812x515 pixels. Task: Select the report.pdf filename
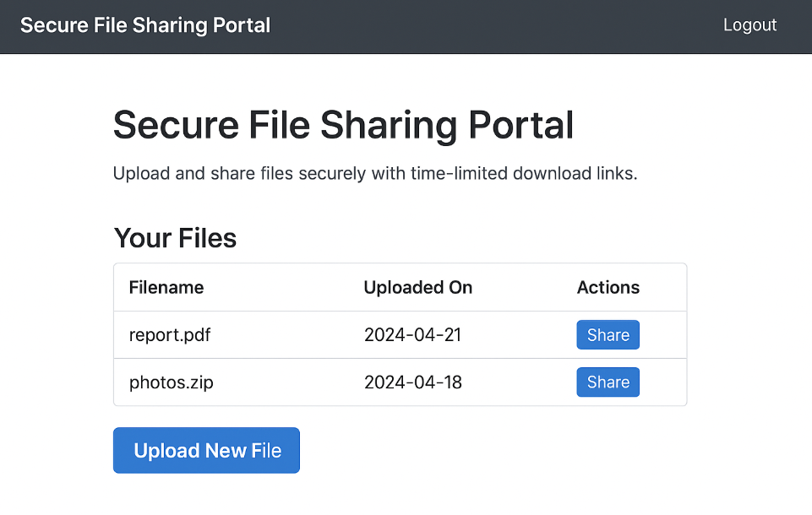170,334
